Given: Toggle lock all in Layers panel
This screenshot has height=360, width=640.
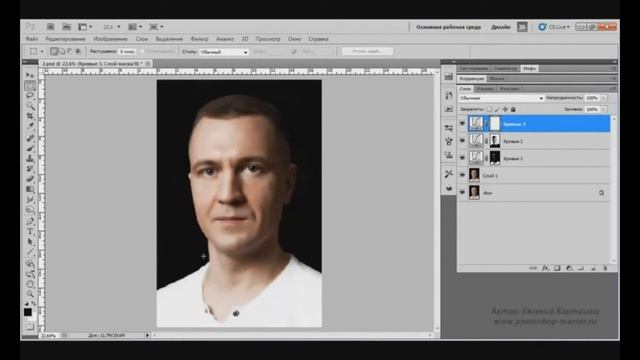Looking at the screenshot, I should click(x=513, y=109).
